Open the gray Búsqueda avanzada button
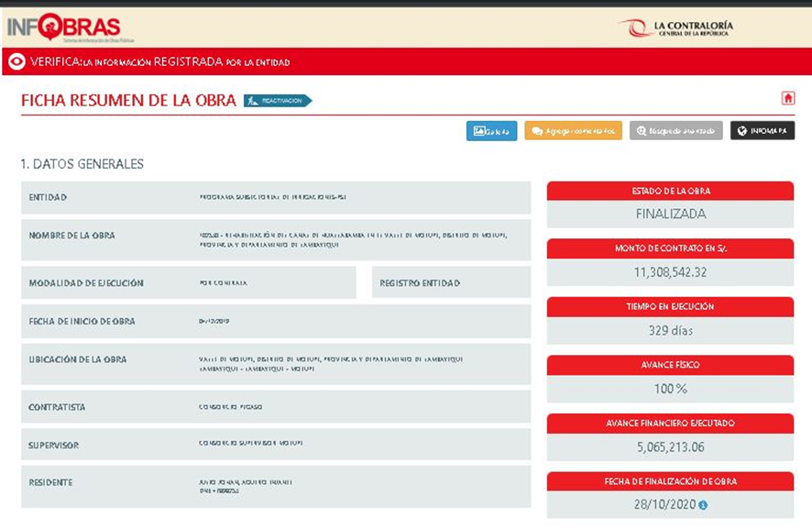 [x=675, y=131]
